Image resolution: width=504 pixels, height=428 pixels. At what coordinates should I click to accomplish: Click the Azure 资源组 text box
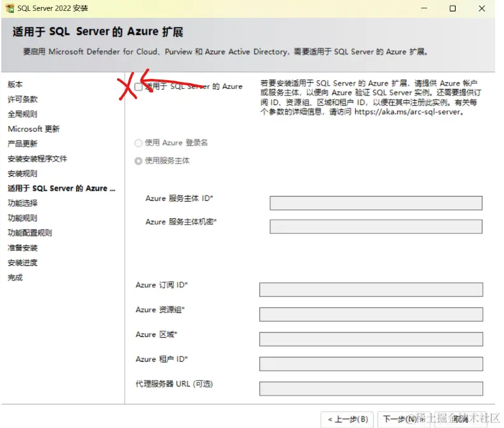(371, 315)
